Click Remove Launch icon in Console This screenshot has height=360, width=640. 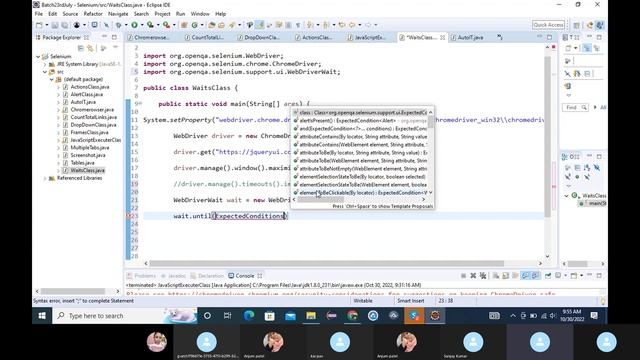473,276
